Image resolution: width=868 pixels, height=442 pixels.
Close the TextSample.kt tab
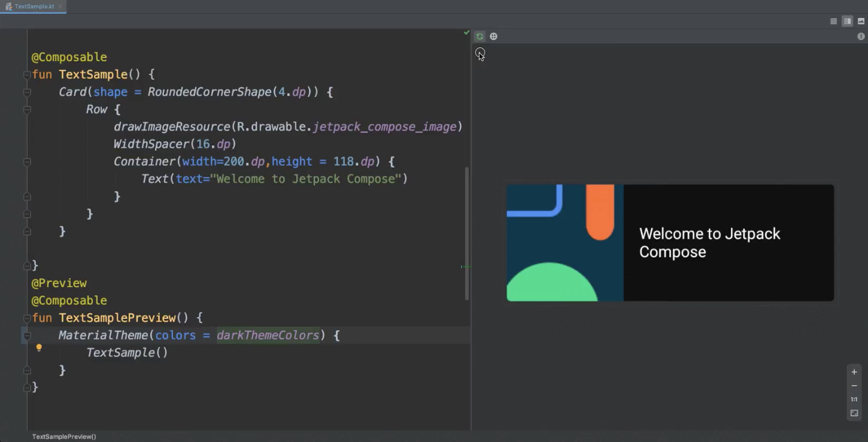[60, 7]
